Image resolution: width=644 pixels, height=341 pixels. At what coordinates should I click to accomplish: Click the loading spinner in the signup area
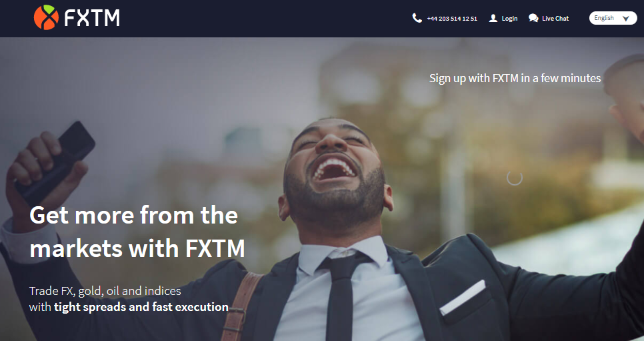click(x=515, y=178)
